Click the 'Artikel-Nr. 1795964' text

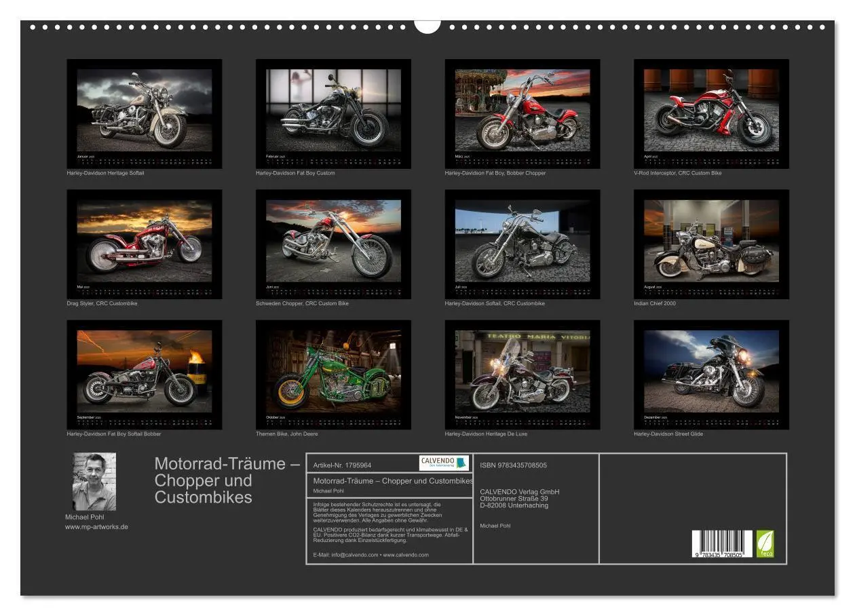pos(342,465)
